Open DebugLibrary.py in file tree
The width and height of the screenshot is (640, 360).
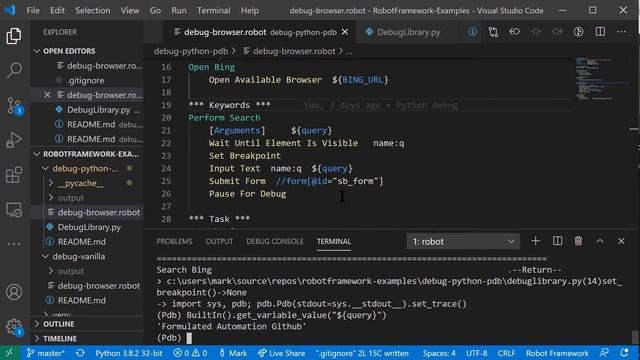coord(89,227)
